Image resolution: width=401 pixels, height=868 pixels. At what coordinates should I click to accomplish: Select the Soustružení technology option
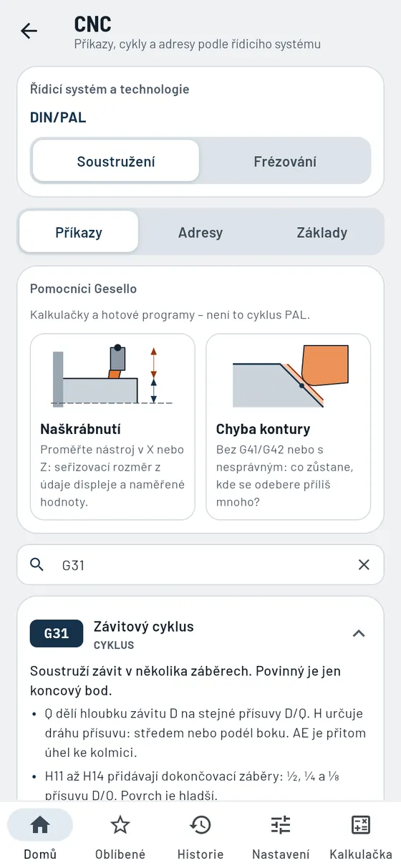click(x=116, y=161)
